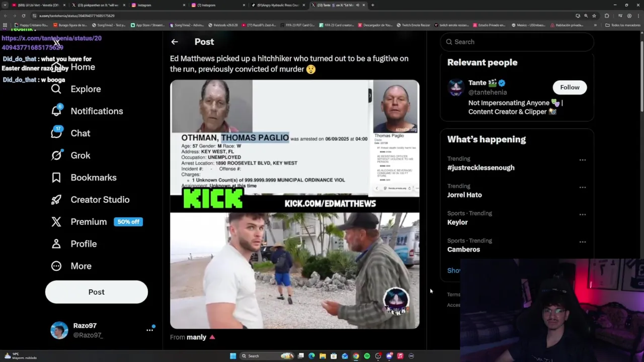The height and width of the screenshot is (362, 644).
Task: Focus the X Search field
Action: click(517, 42)
